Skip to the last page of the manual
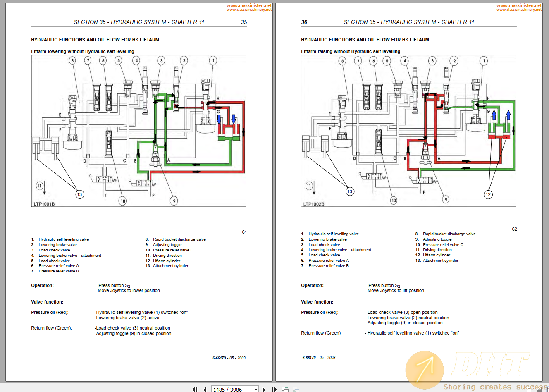Screen dimensions: 549x392 (x=274, y=390)
